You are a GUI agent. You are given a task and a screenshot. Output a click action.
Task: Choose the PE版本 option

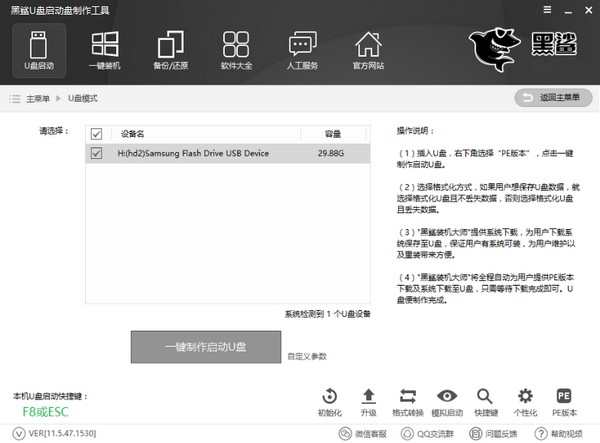[x=564, y=401]
